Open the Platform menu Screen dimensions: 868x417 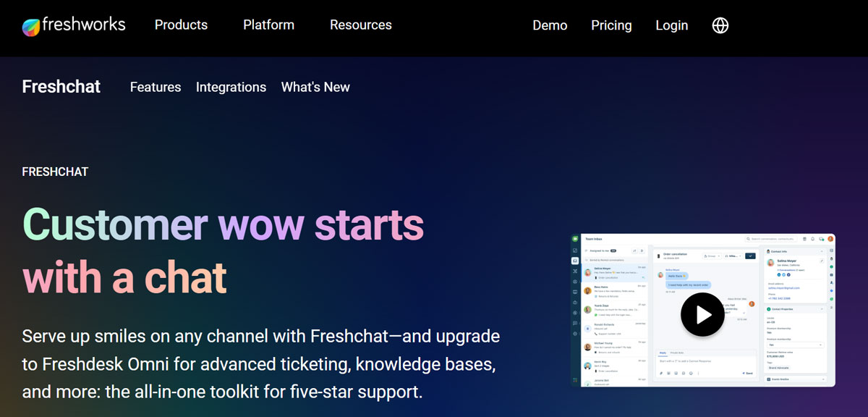pos(268,25)
